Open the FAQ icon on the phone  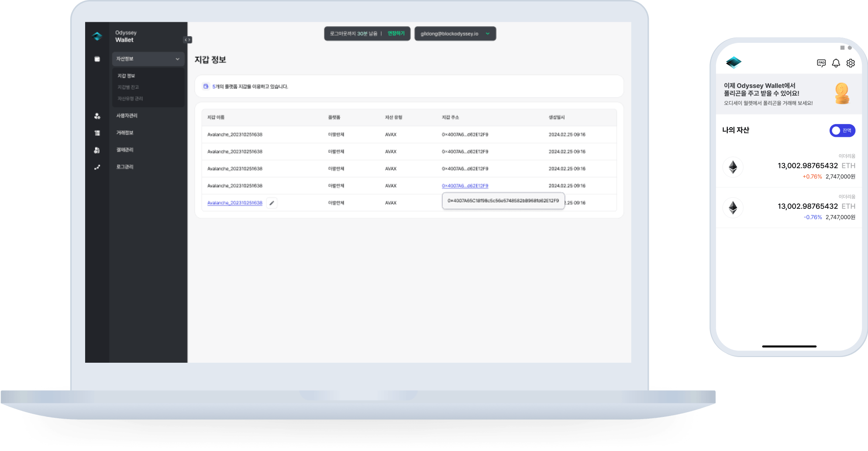(x=821, y=63)
